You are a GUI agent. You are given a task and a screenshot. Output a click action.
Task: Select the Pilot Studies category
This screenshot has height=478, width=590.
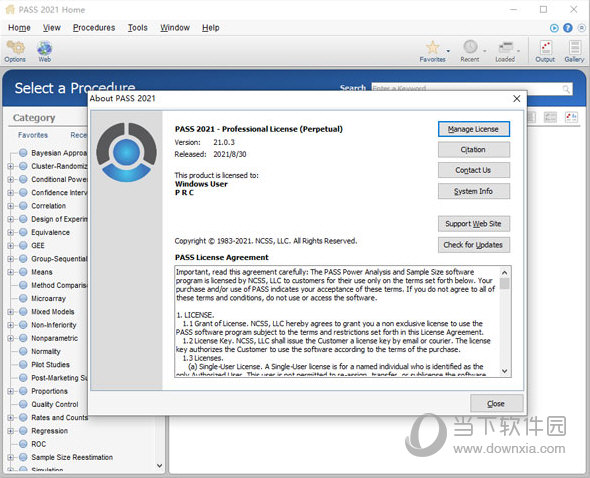[50, 365]
